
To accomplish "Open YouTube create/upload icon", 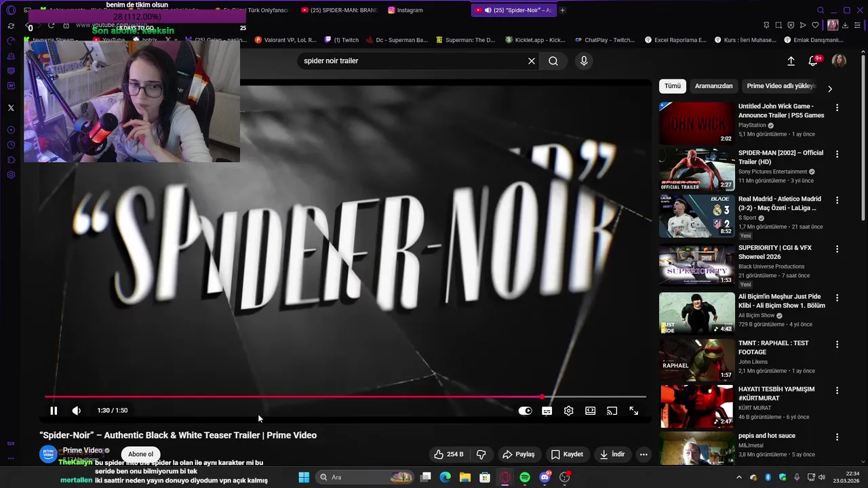I will coord(791,61).
